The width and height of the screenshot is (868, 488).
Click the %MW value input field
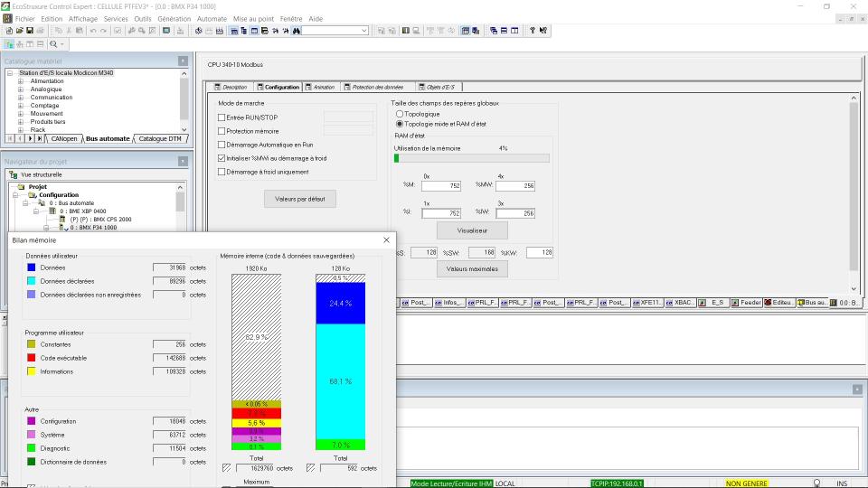[514, 185]
